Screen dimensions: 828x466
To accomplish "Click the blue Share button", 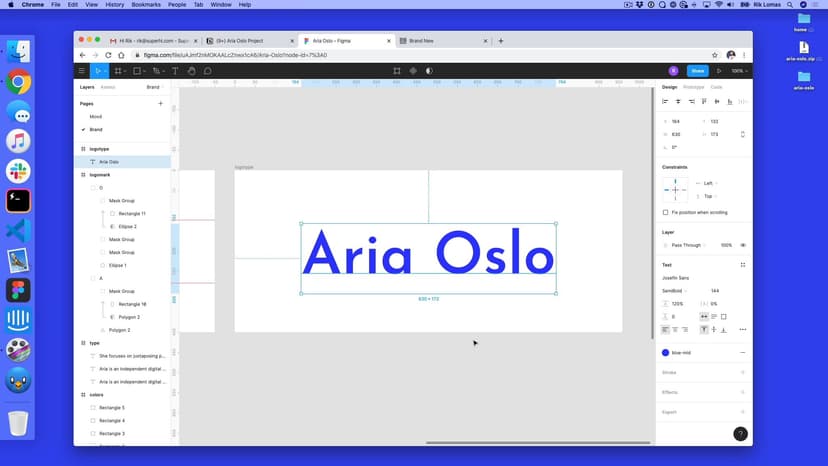I will pos(697,71).
